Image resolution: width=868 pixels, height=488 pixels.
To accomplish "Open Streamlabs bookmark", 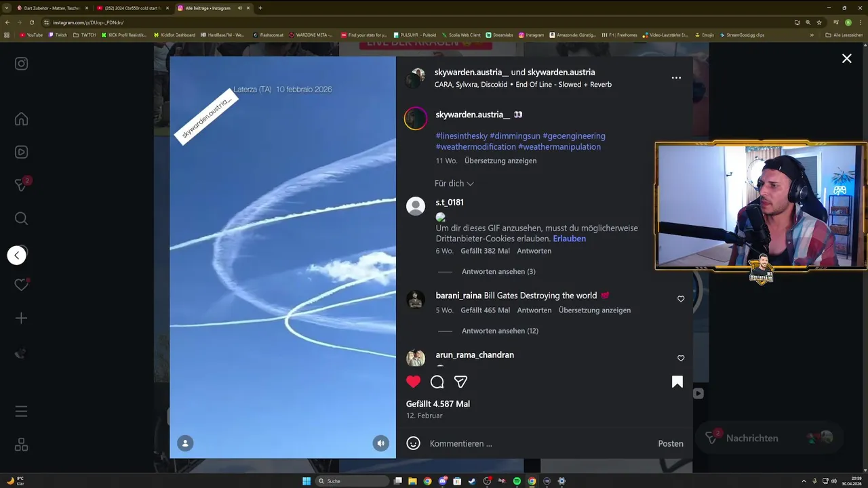I will coord(500,35).
